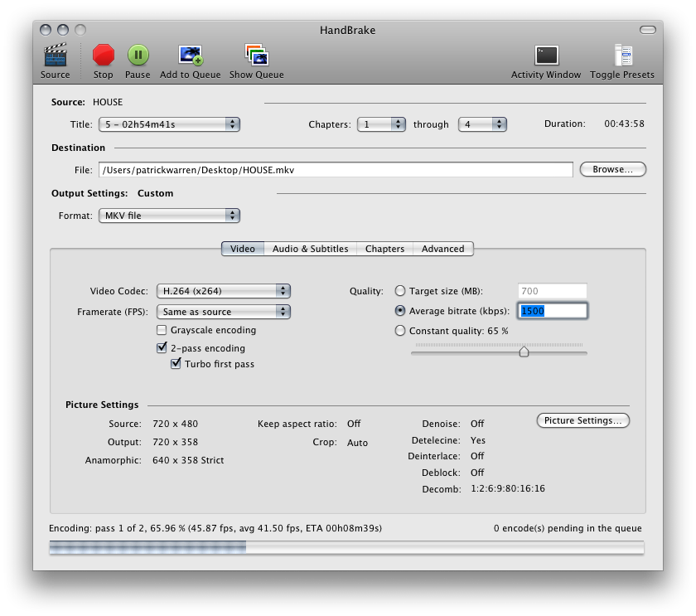Adjust the constant quality slider thumb

[524, 352]
